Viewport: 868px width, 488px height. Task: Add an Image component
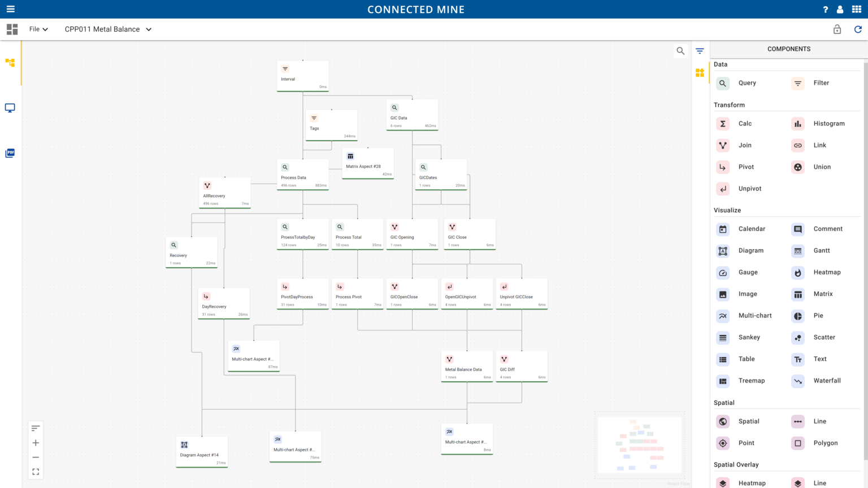coord(748,294)
